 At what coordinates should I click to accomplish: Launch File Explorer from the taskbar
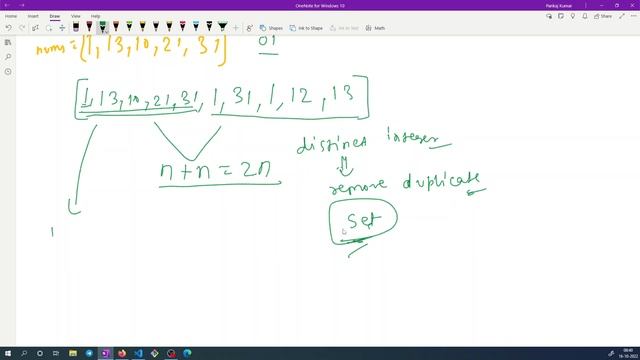tap(73, 353)
